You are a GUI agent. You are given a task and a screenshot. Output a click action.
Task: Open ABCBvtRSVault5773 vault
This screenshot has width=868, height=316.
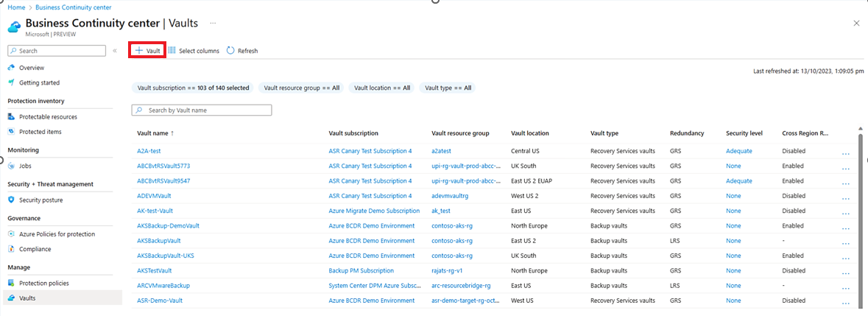pyautogui.click(x=163, y=166)
